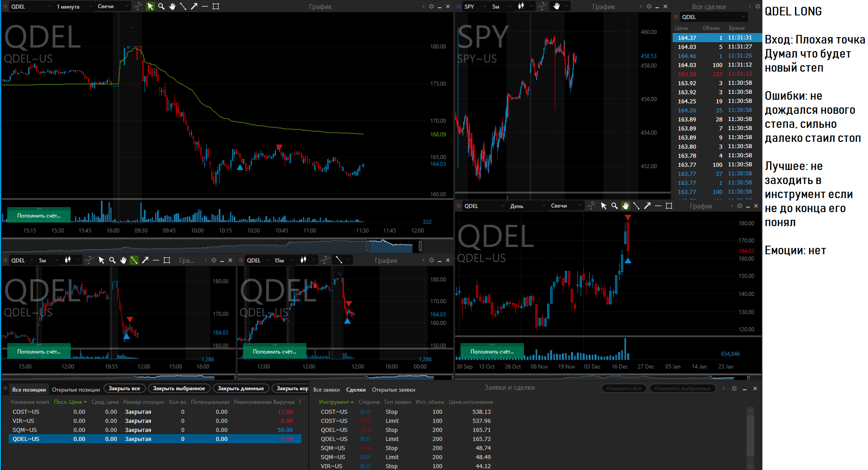This screenshot has height=470, width=868.
Task: Open the SPY symbol dropdown
Action: pyautogui.click(x=475, y=6)
